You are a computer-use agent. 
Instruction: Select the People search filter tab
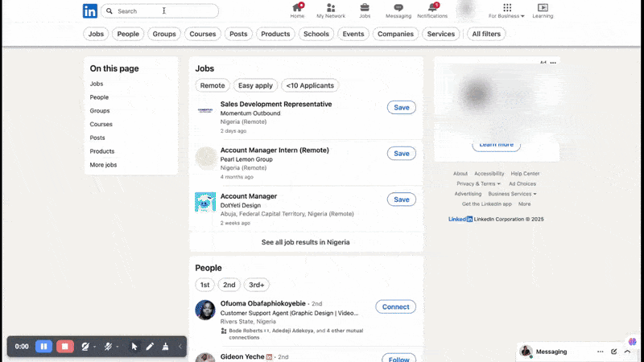tap(128, 34)
